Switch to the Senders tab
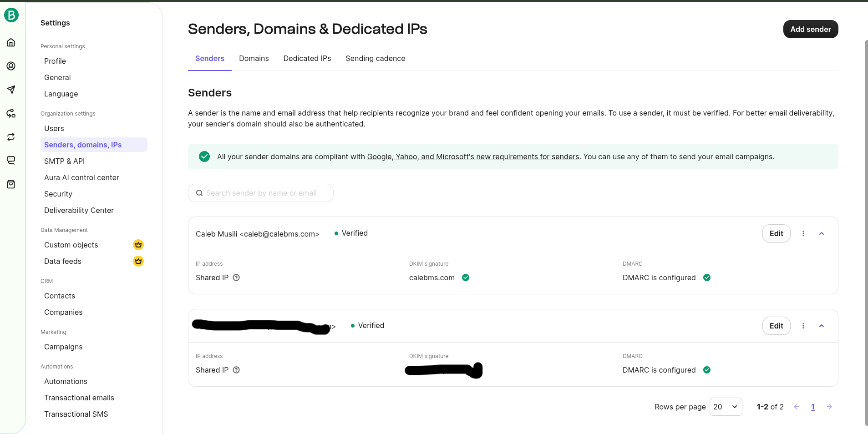This screenshot has height=434, width=868. (x=210, y=58)
